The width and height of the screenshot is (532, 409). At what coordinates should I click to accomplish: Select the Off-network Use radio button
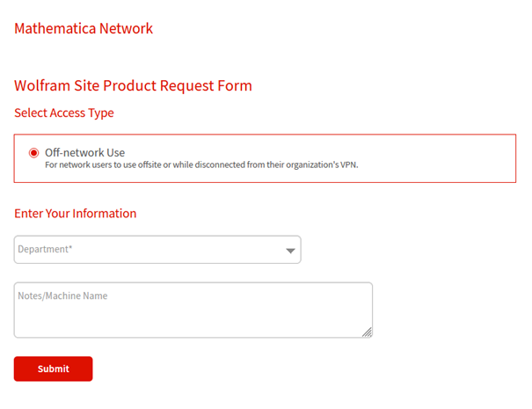pyautogui.click(x=34, y=152)
